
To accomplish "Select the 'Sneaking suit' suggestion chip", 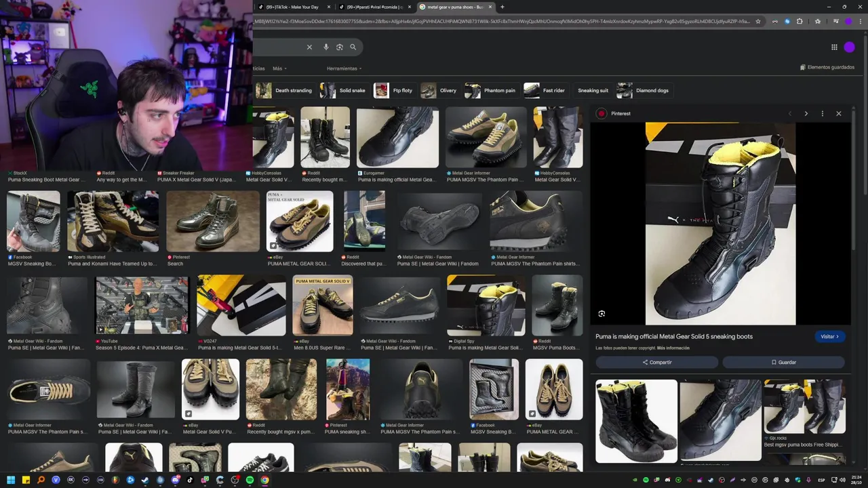I will [593, 90].
